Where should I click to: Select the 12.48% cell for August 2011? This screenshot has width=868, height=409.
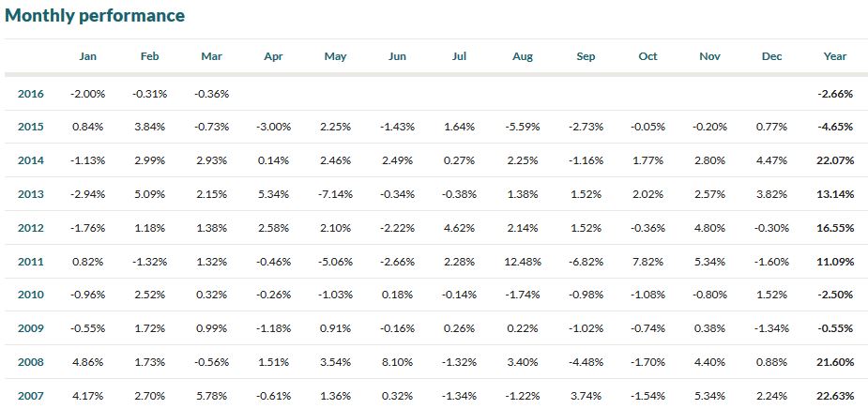coord(524,262)
